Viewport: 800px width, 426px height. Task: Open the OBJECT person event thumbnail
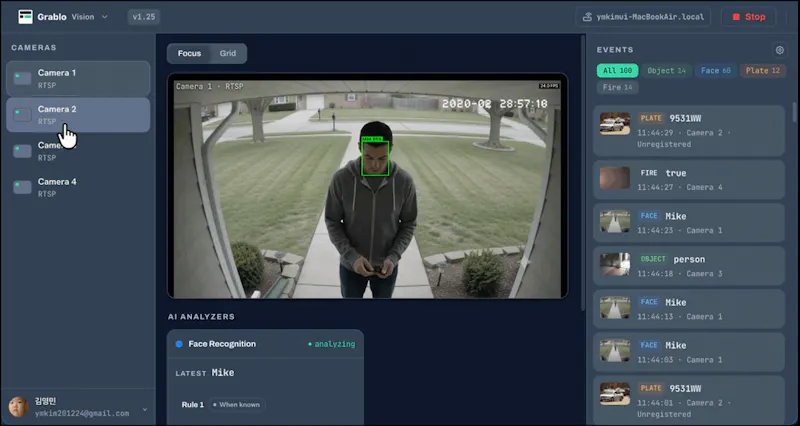tap(615, 264)
